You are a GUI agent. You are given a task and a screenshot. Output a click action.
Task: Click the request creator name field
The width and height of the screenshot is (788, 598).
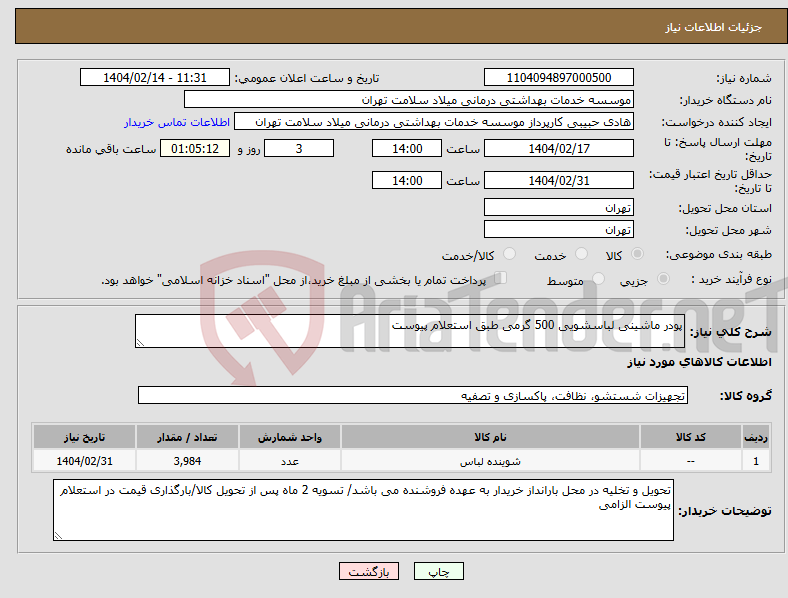[x=434, y=122]
